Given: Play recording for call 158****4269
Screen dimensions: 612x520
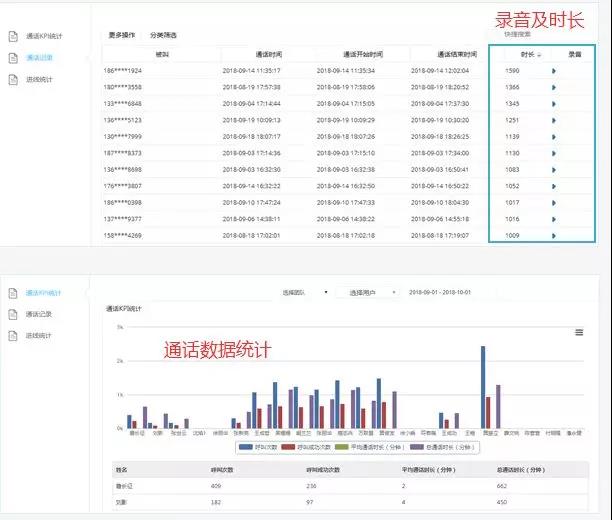Looking at the screenshot, I should click(554, 235).
